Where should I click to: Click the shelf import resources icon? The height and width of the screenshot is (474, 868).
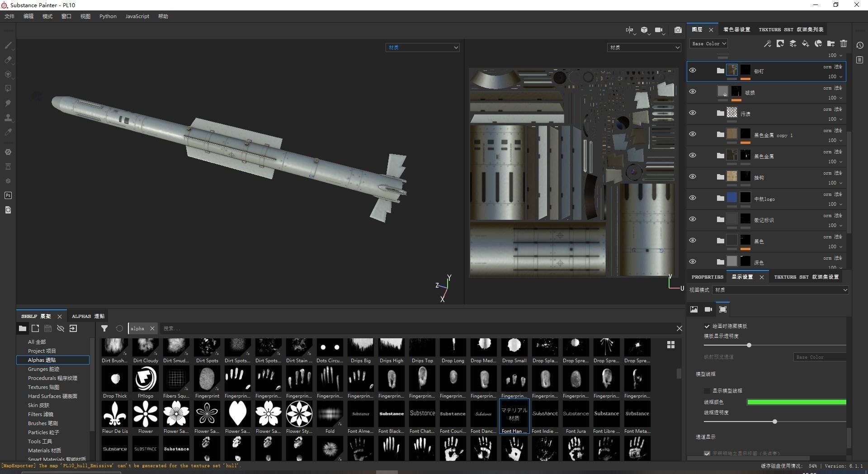[x=73, y=328]
